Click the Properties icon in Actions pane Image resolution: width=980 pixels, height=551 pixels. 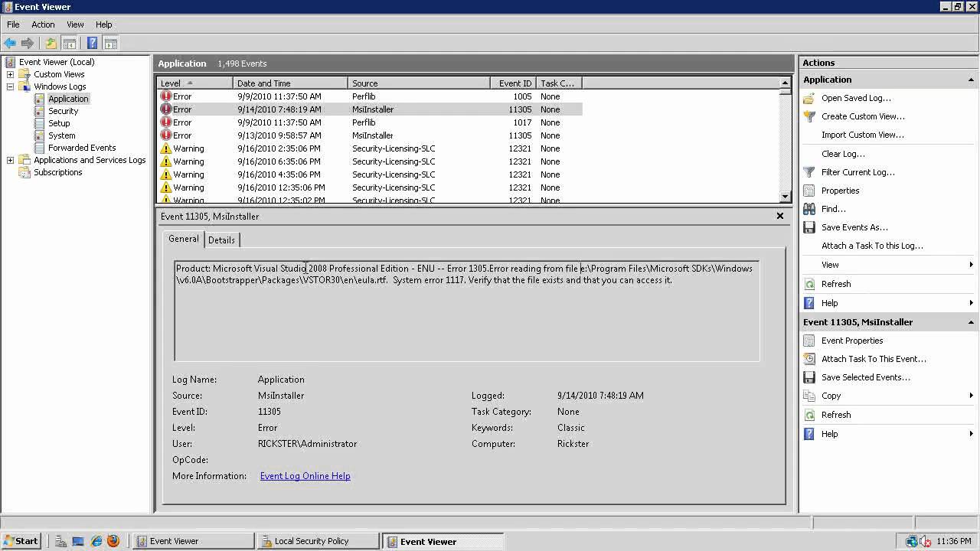(809, 191)
